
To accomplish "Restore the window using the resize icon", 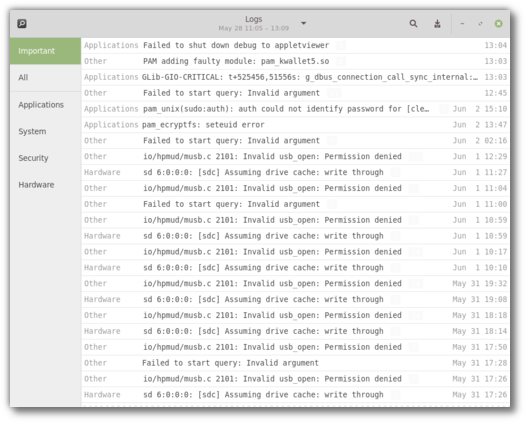I will [x=480, y=23].
